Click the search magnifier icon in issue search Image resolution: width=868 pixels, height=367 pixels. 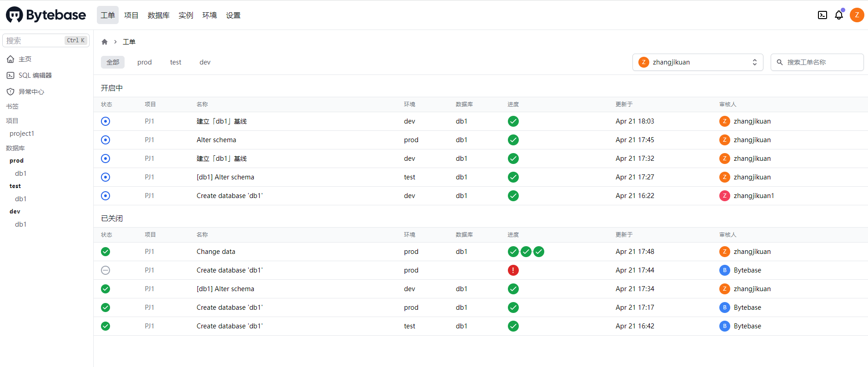(x=780, y=62)
